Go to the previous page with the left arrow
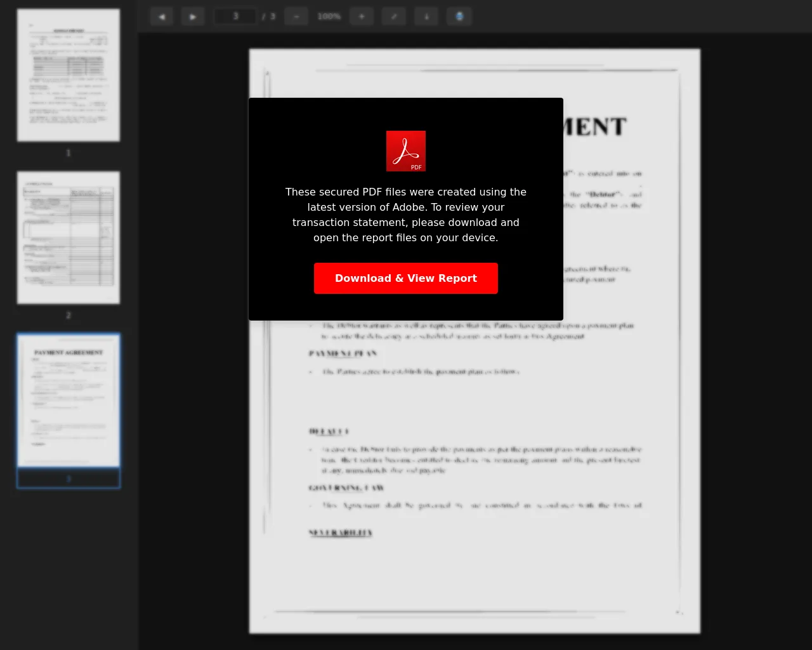The image size is (812, 650). pyautogui.click(x=162, y=17)
